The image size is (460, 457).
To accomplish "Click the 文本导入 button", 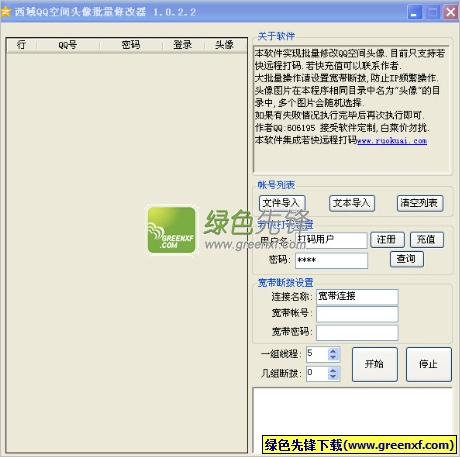I will 352,203.
